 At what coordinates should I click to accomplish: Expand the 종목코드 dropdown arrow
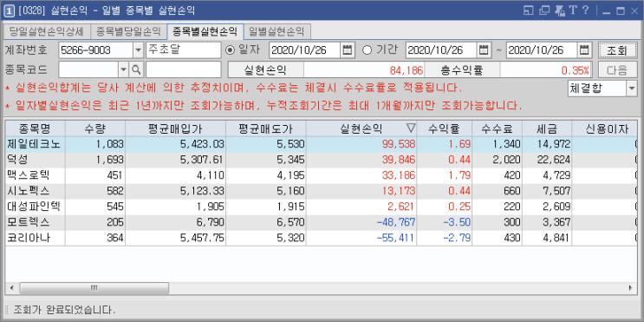[x=124, y=69]
